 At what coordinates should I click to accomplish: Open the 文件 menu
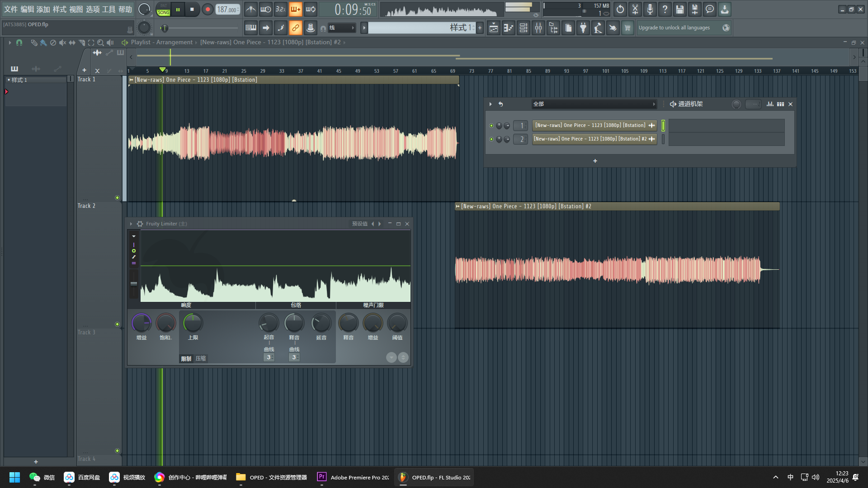pos(11,9)
